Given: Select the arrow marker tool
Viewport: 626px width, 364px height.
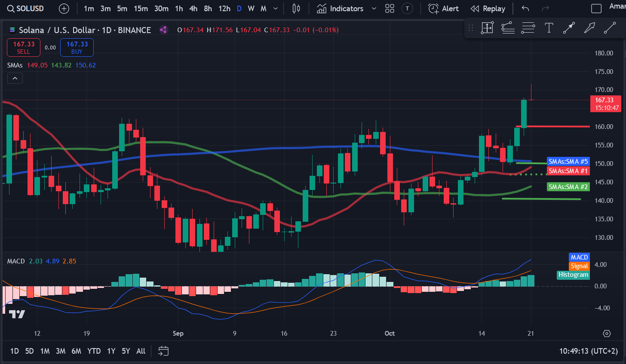Looking at the screenshot, I should (589, 28).
